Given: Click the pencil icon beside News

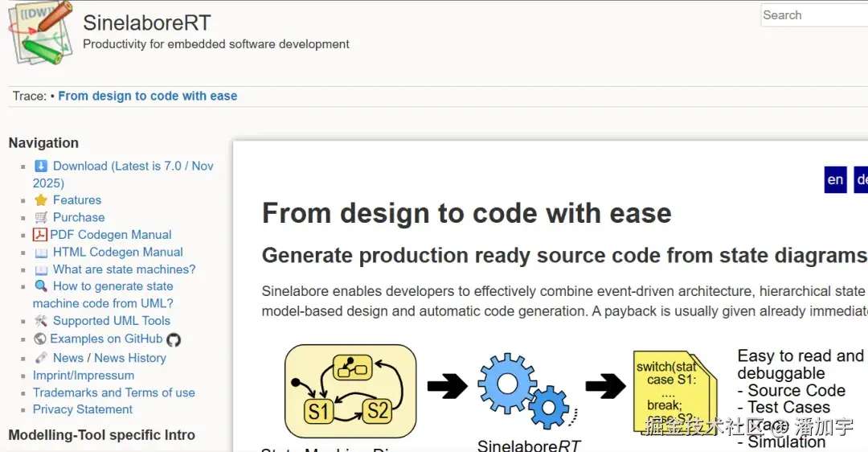Looking at the screenshot, I should (x=40, y=358).
